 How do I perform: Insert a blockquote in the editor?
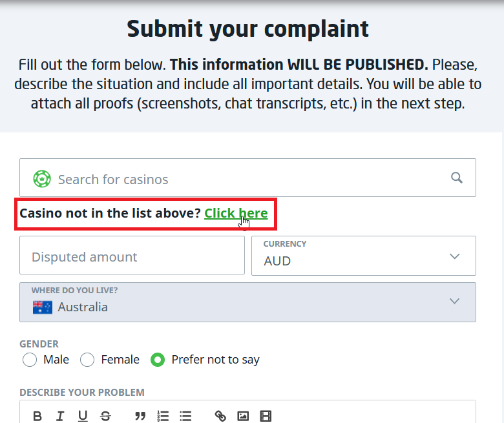click(x=140, y=417)
